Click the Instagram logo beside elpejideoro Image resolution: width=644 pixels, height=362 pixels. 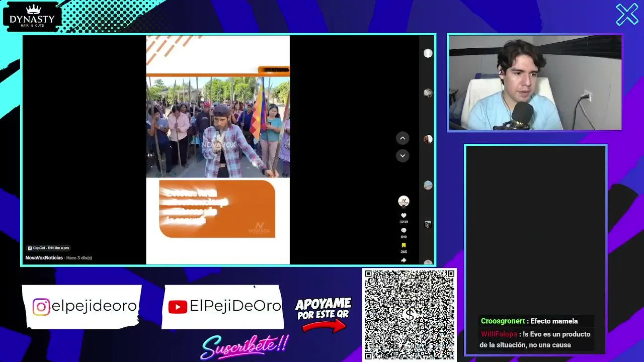(41, 307)
